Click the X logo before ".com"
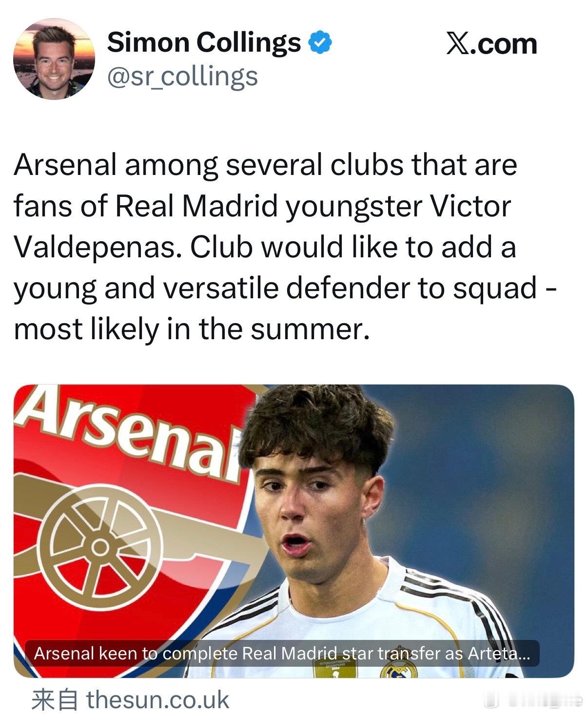The width and height of the screenshot is (588, 714). coord(458,44)
